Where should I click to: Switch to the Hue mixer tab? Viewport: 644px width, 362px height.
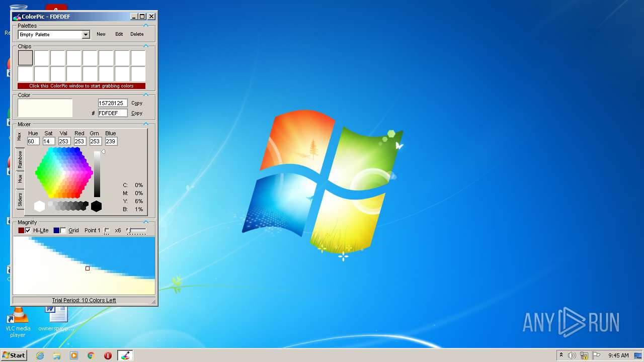point(20,179)
